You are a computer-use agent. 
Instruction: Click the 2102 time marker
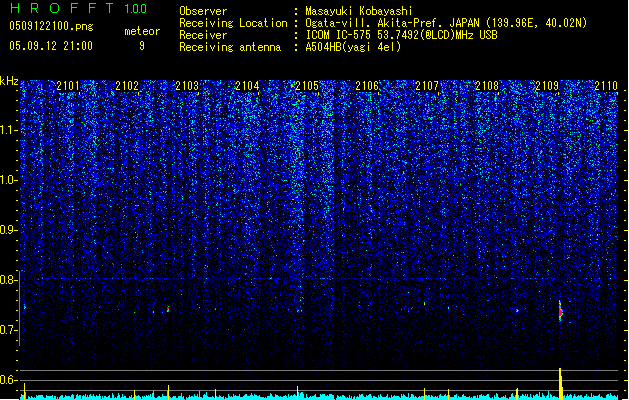tap(127, 86)
